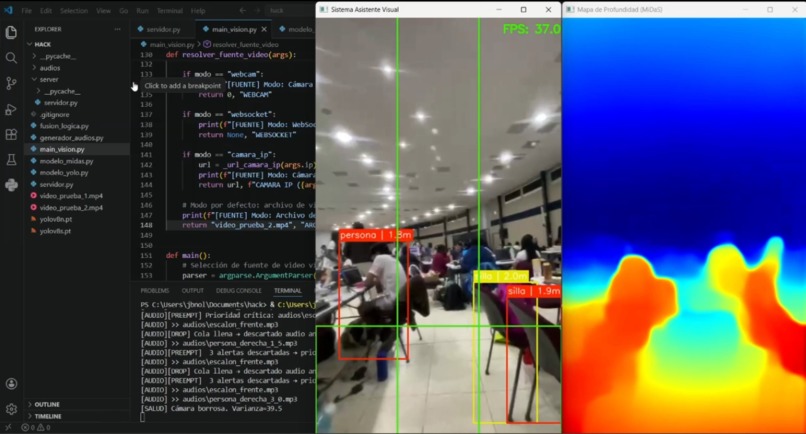Click the remote window status bar icon
The image size is (806, 434).
click(8, 428)
